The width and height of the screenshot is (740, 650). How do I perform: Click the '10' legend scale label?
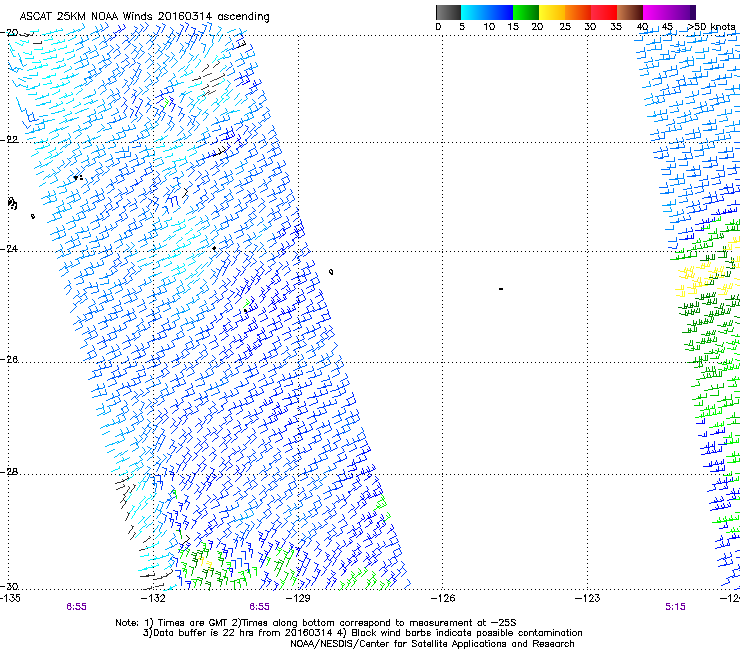coord(489,27)
